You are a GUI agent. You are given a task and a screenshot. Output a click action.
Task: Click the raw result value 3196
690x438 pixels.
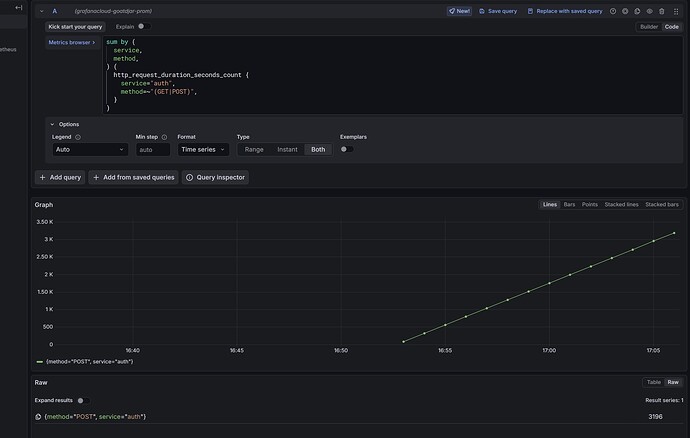point(655,417)
